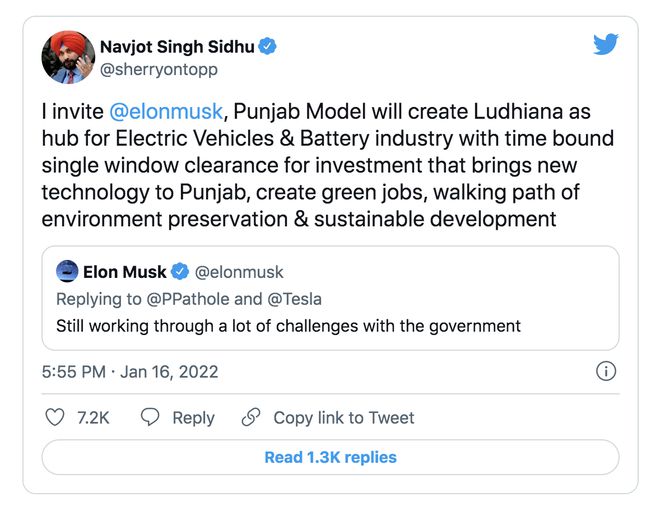The height and width of the screenshot is (511, 660).
Task: Click Elon Musk's verified badge
Action: coord(181,272)
